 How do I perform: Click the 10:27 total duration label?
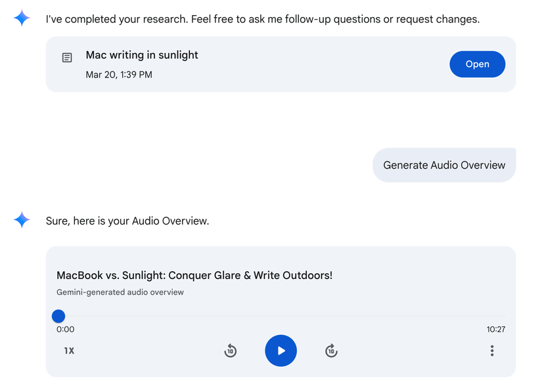495,329
